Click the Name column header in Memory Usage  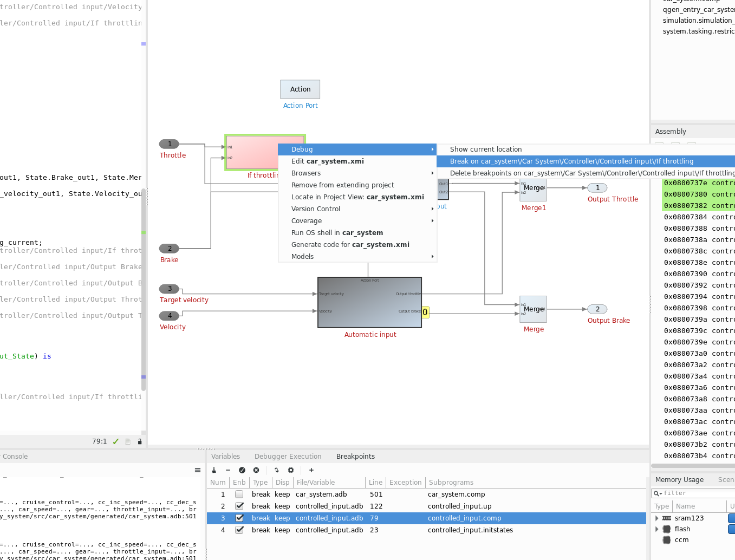pos(699,506)
